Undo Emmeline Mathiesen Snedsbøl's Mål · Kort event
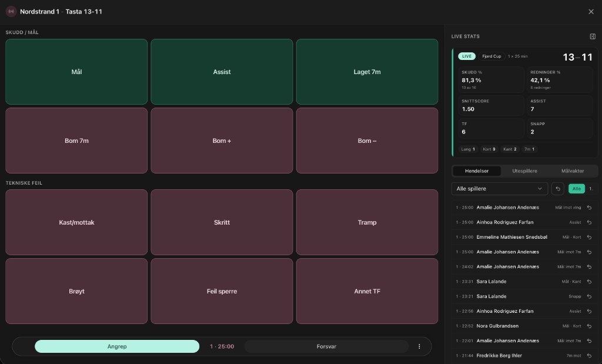Screen dimensions: 602x364 point(589,237)
